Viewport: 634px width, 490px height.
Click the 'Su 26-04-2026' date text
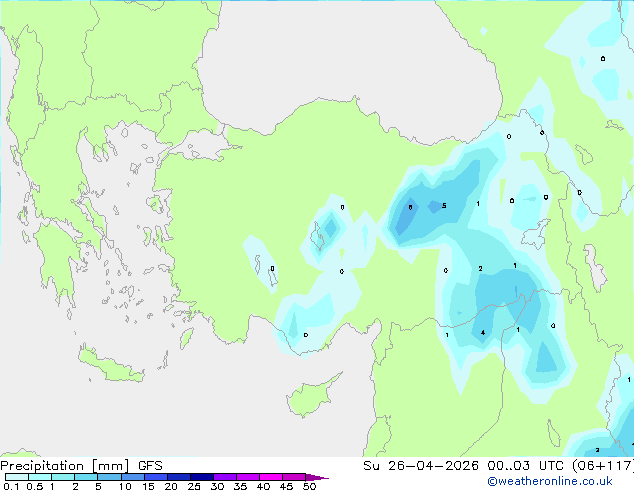pyautogui.click(x=421, y=466)
